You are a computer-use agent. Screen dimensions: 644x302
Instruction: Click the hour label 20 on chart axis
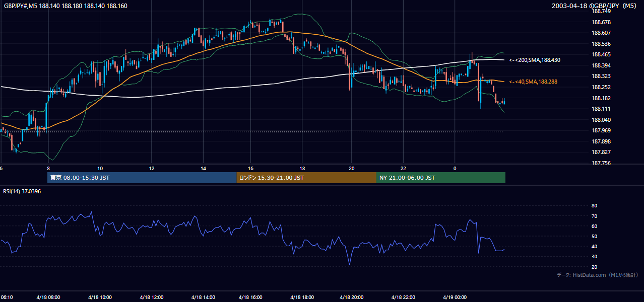pyautogui.click(x=352, y=168)
